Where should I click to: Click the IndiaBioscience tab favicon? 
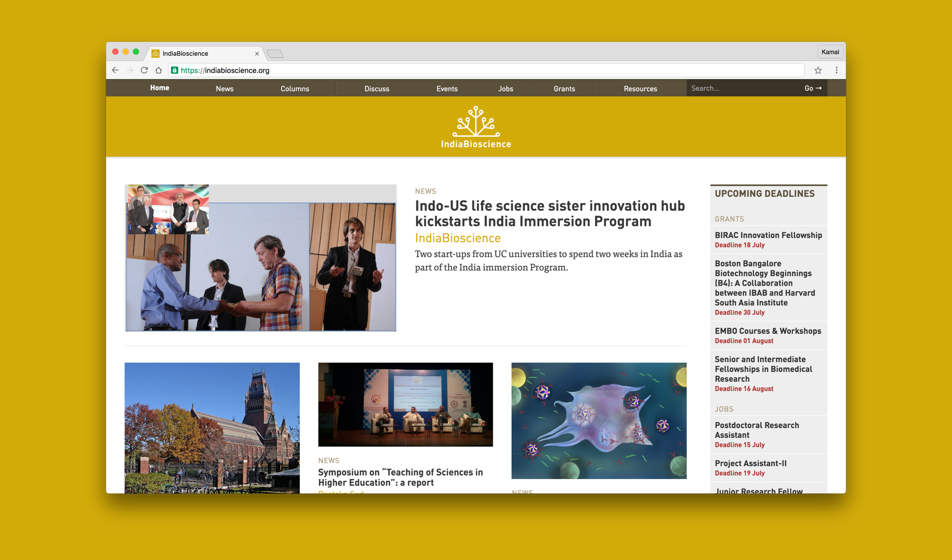pos(155,54)
